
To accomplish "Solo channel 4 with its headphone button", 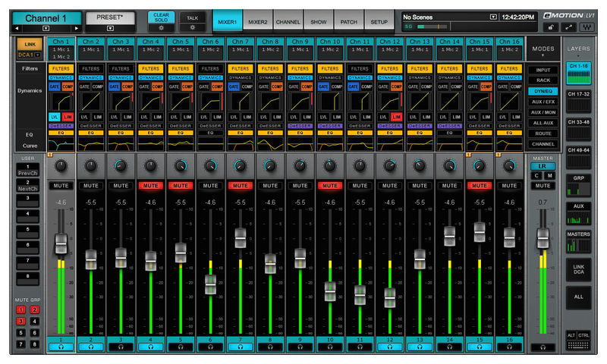I will [150, 347].
